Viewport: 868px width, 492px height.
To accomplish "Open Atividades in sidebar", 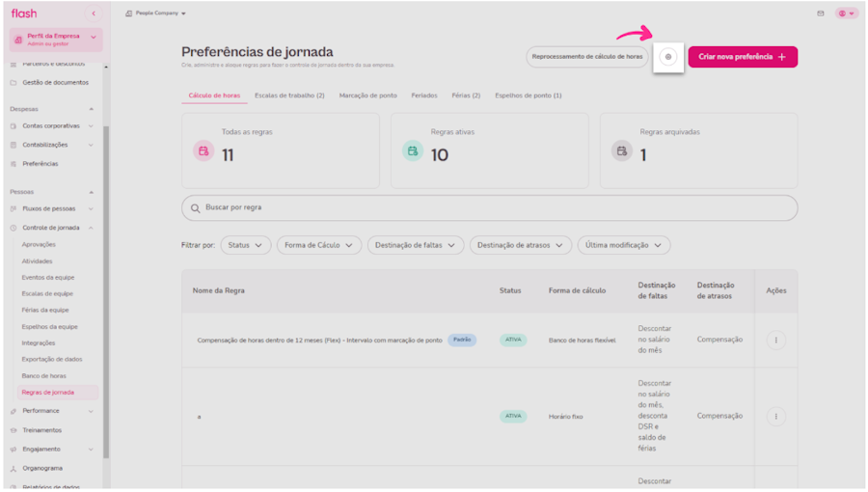I will click(37, 261).
